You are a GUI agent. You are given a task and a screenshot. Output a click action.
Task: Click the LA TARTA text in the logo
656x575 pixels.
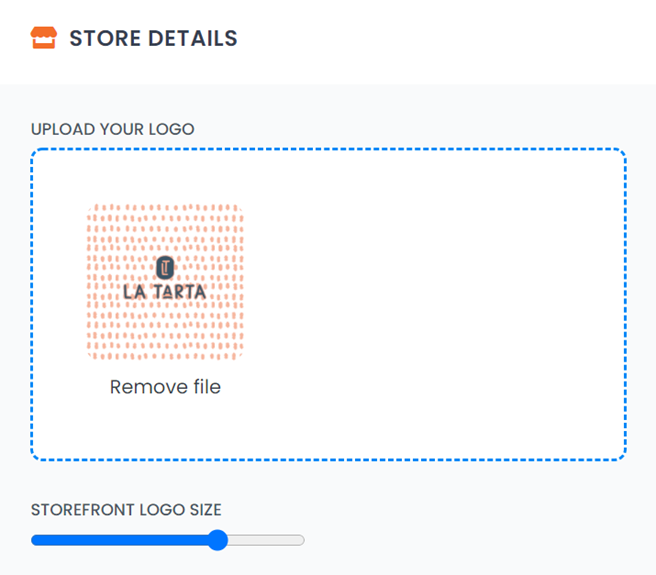coord(165,292)
